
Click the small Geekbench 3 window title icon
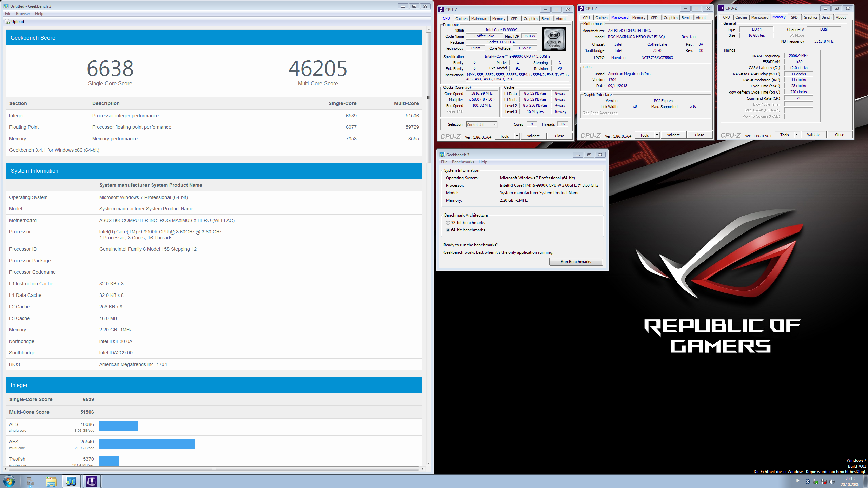point(442,155)
